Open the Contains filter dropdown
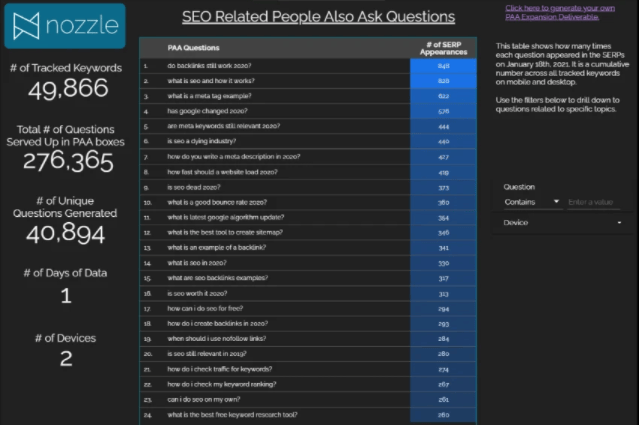Image resolution: width=640 pixels, height=425 pixels. 532,202
